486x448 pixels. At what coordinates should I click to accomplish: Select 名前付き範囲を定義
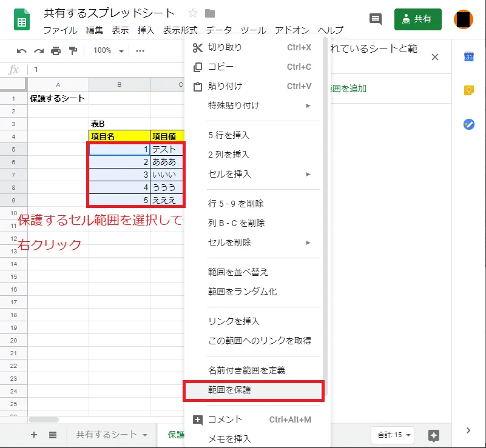point(254,370)
